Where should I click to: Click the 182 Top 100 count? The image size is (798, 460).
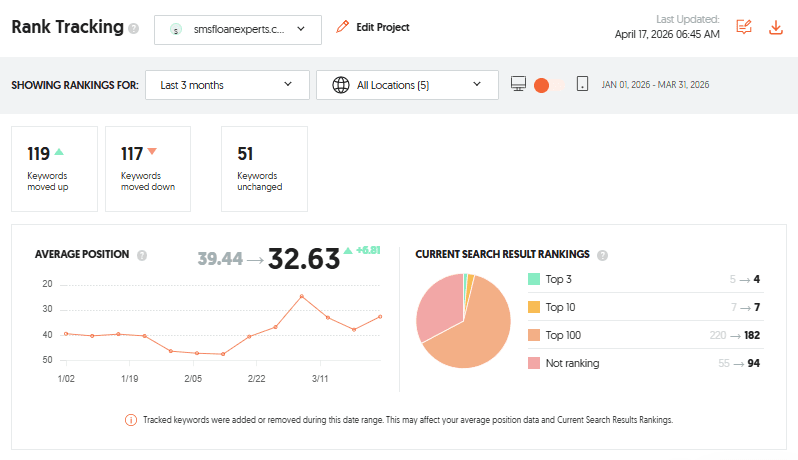752,335
